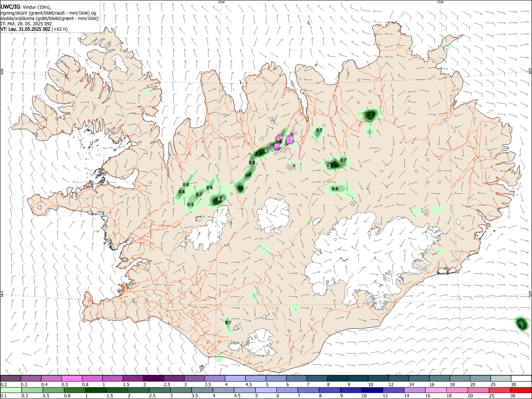Click the pale periwinkle 4 swatch in upper legend
532x399 pixels.
(x=235, y=378)
